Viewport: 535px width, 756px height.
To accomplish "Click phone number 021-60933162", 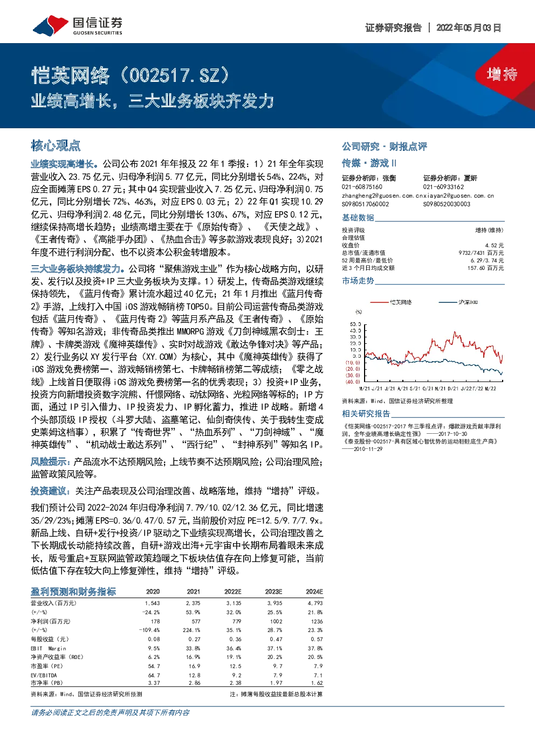I will click(x=443, y=187).
